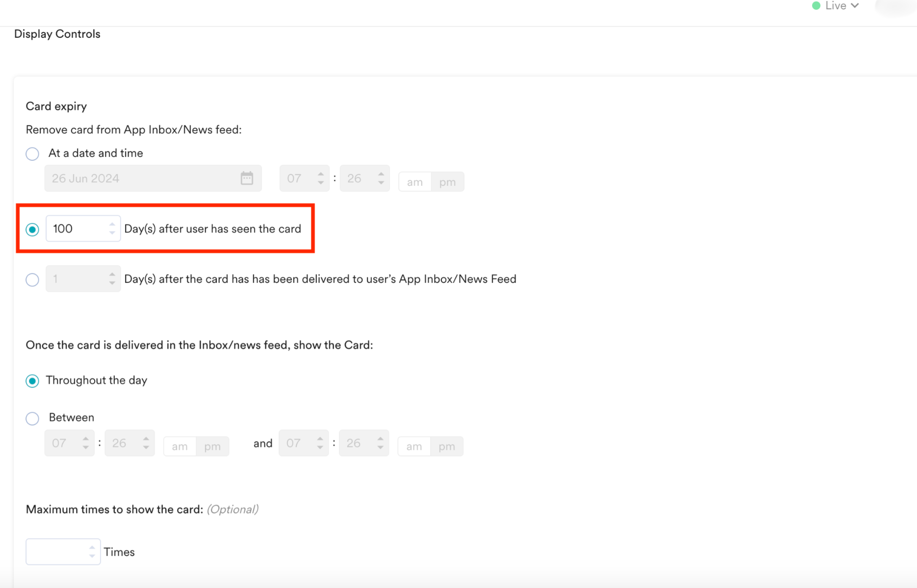Click the 100 days input field
The width and height of the screenshot is (917, 588).
pos(83,228)
